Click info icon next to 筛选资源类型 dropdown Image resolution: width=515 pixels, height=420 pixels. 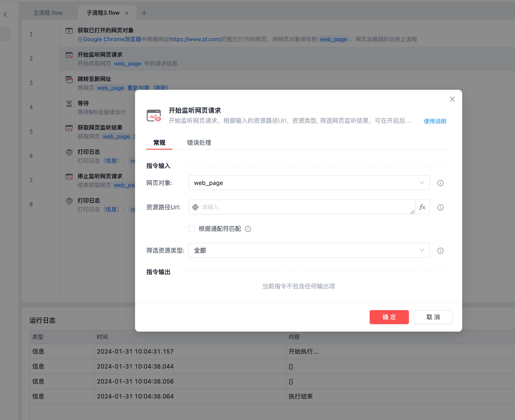click(440, 251)
